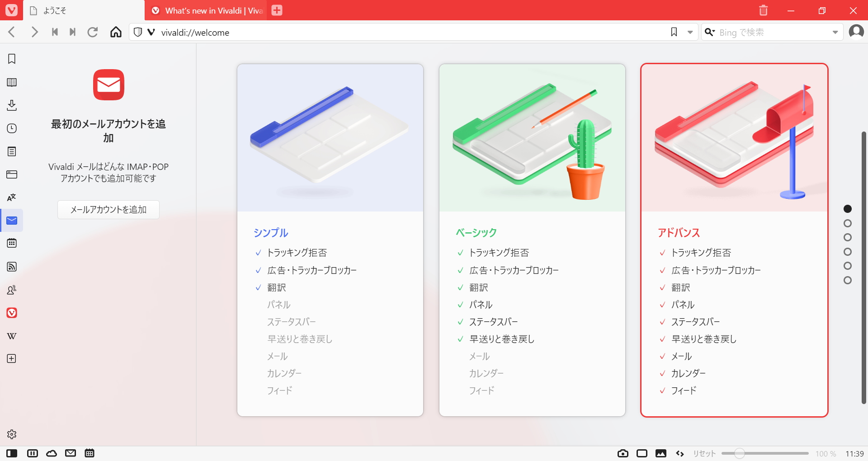Open the Translate panel

point(12,198)
